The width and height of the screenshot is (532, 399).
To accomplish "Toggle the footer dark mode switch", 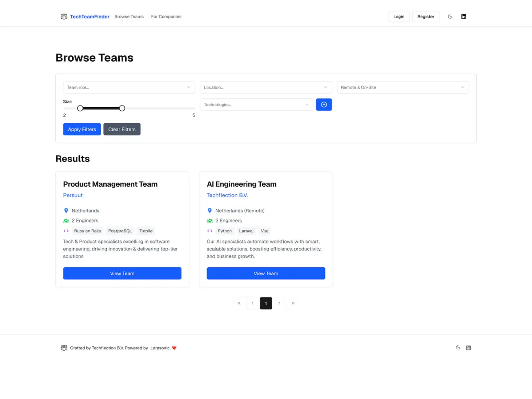I will pyautogui.click(x=458, y=348).
